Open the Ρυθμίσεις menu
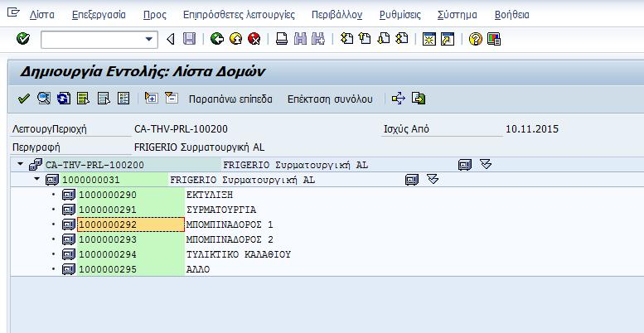The image size is (644, 333). click(400, 15)
